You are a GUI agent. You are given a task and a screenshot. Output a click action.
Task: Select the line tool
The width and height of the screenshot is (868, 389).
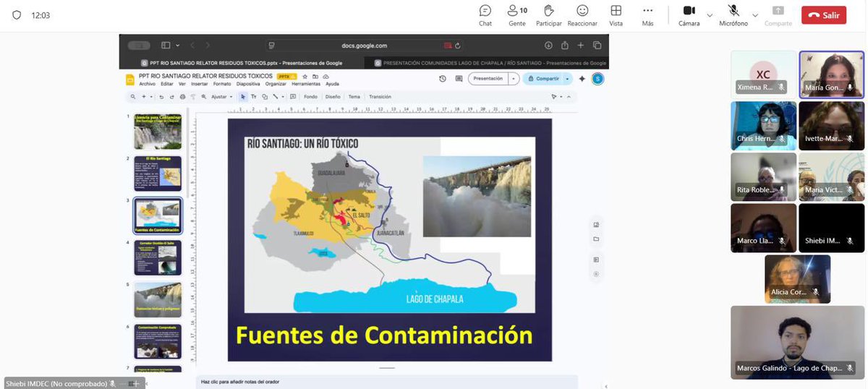[276, 96]
